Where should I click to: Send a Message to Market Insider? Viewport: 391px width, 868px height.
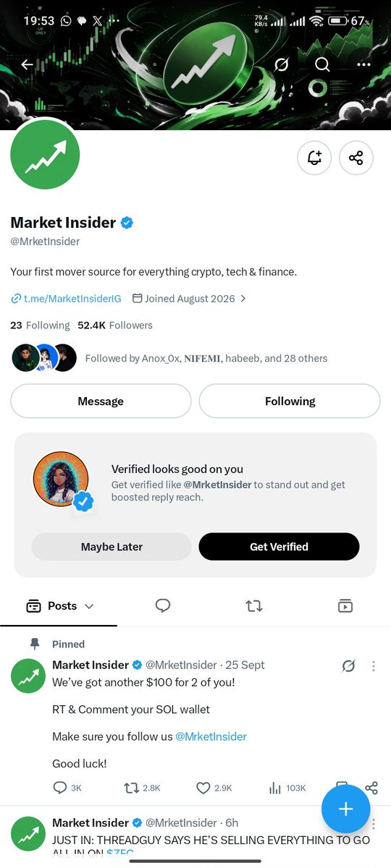tap(101, 401)
